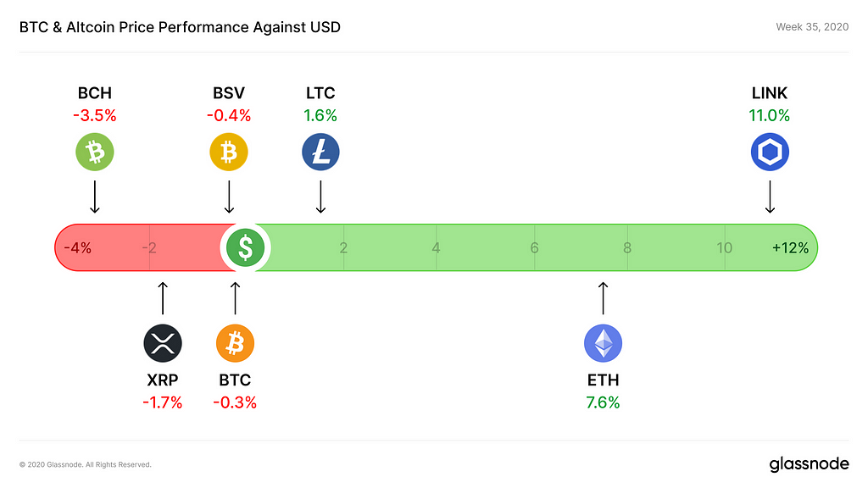Click the +12% label on green bar
Image resolution: width=868 pixels, height=488 pixels.
pos(790,248)
